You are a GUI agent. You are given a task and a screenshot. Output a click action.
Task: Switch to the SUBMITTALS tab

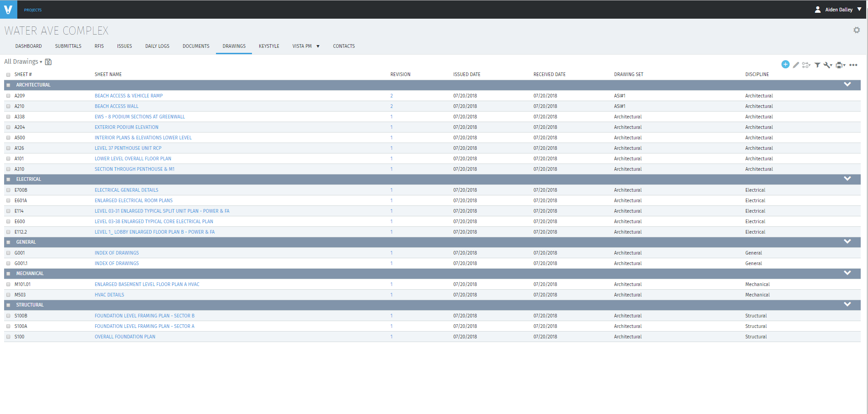tap(68, 46)
